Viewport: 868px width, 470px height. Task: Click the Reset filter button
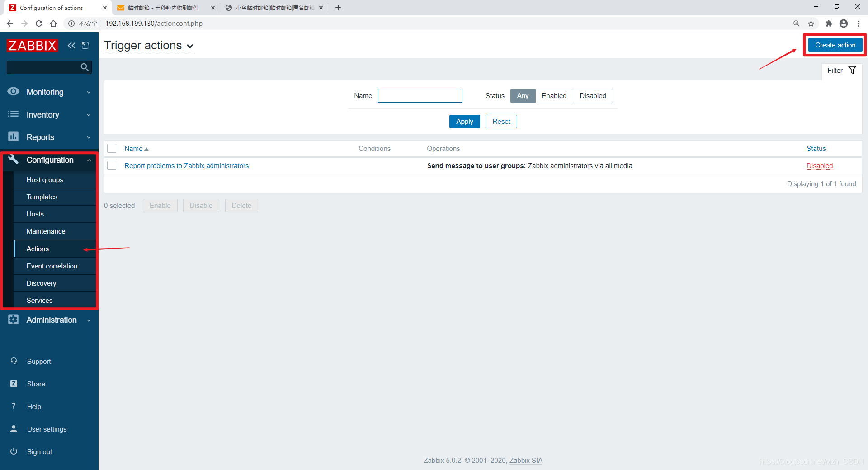pos(501,122)
